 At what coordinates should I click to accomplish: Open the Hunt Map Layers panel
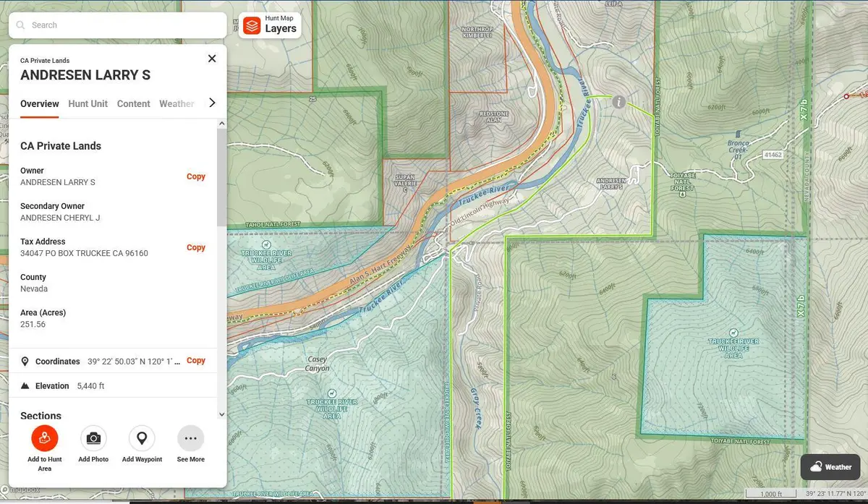point(270,25)
